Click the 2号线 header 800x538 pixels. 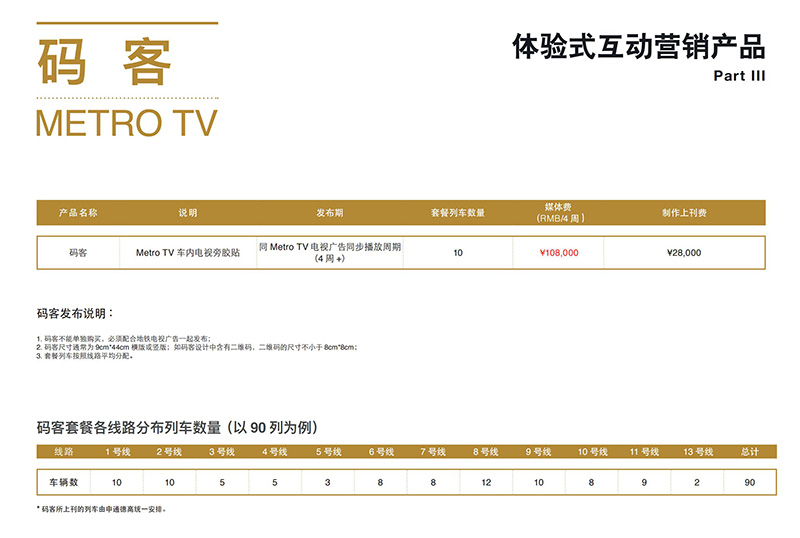coord(169,452)
